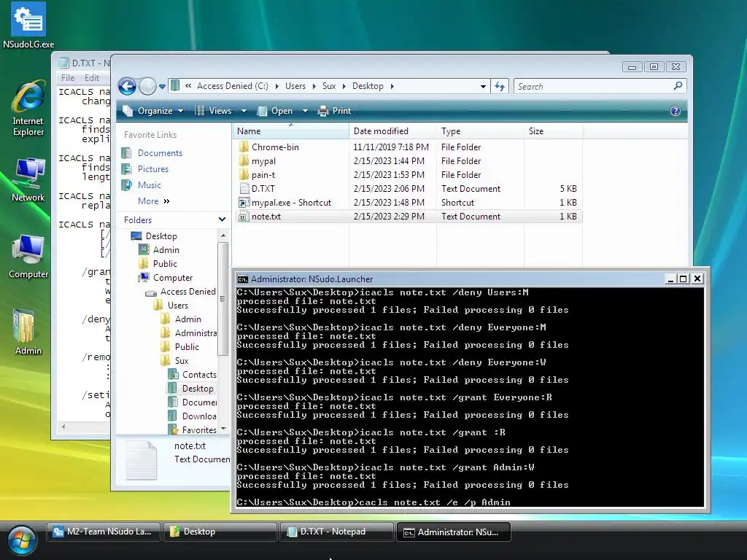Expand the Open dropdown arrow

click(305, 111)
